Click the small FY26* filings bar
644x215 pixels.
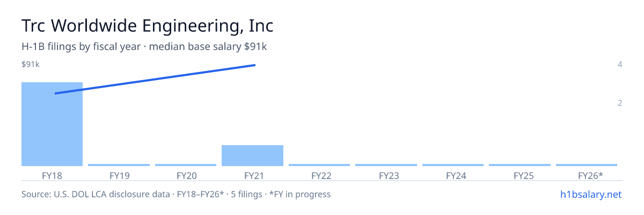587,165
